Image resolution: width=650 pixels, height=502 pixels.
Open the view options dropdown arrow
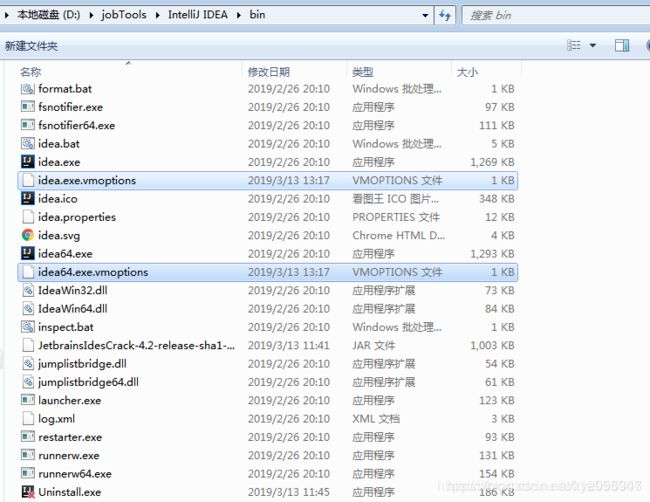tap(593, 45)
